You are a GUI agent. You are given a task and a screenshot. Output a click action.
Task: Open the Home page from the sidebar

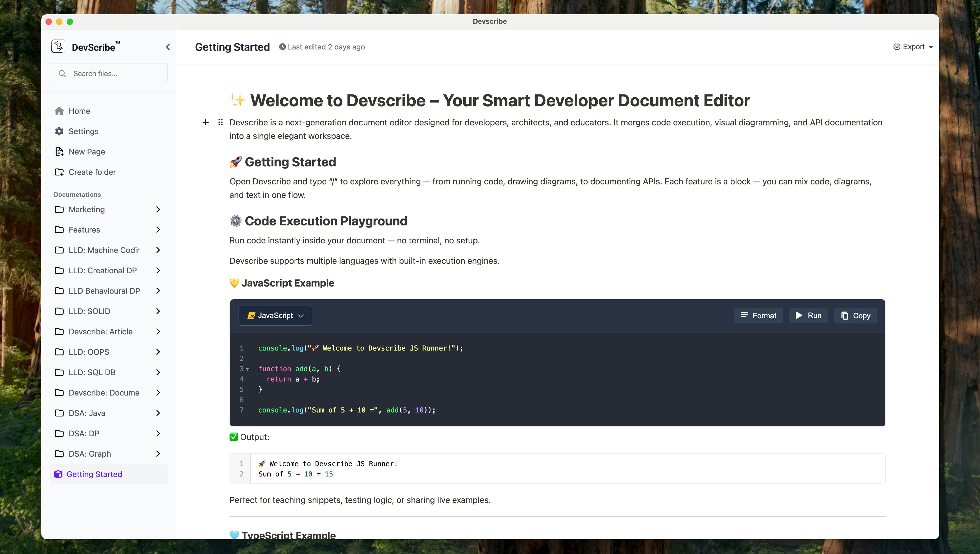click(x=79, y=111)
